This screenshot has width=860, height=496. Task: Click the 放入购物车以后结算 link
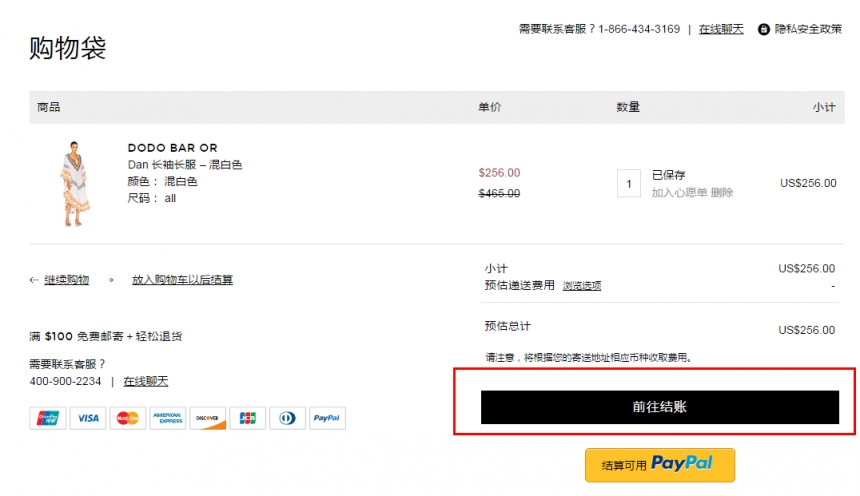coord(183,280)
